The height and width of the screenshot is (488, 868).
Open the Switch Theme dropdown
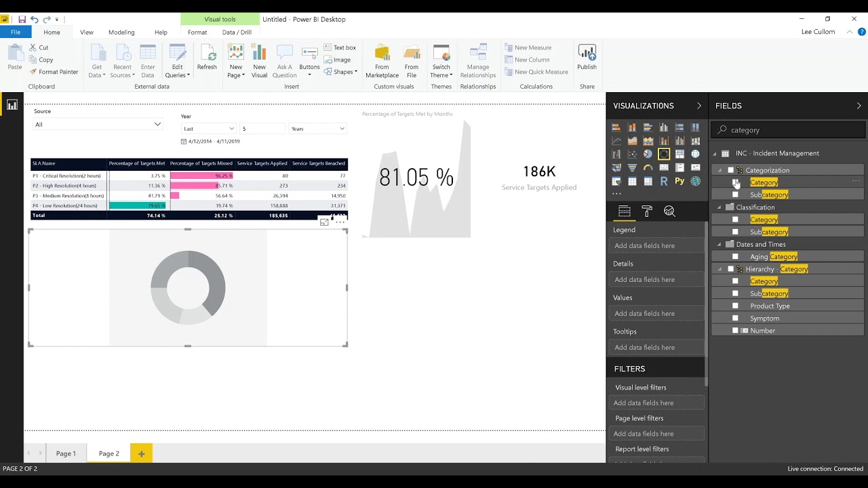coord(441,62)
